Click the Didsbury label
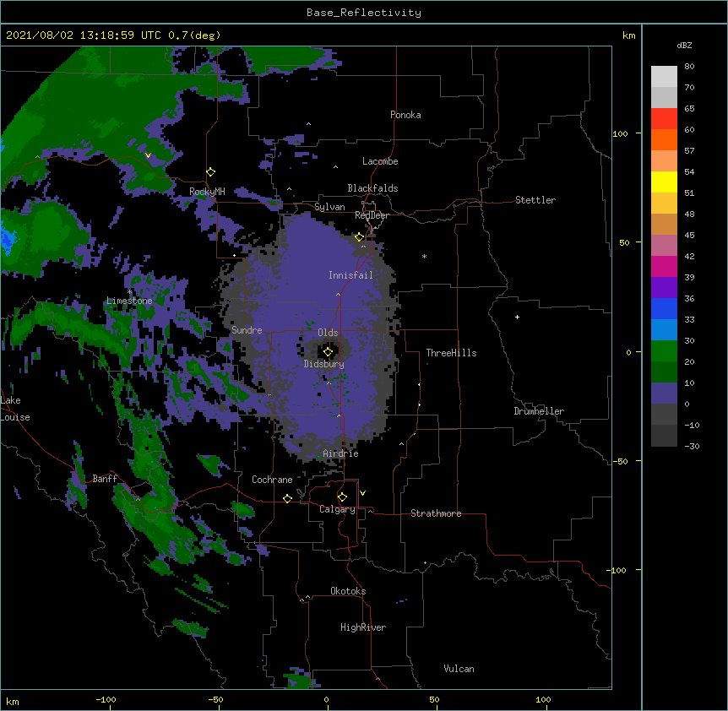 pyautogui.click(x=324, y=364)
